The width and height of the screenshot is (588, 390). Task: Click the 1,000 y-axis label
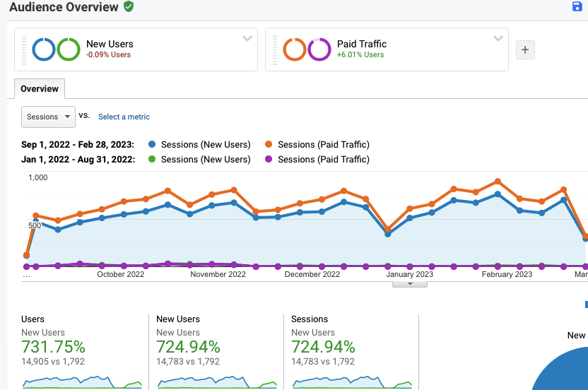38,177
